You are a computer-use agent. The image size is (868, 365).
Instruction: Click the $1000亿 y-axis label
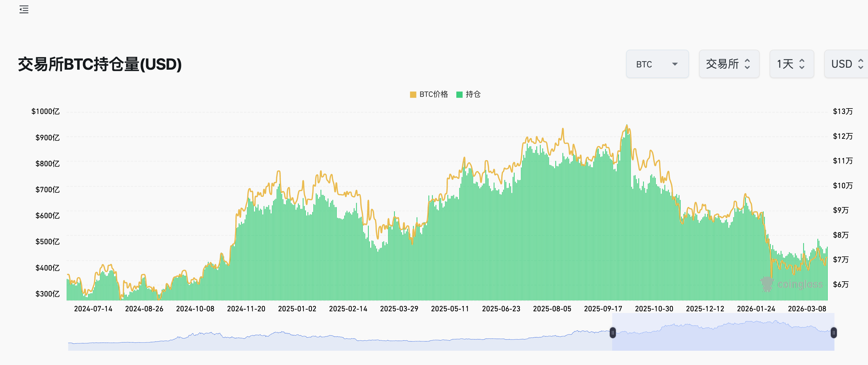click(45, 111)
